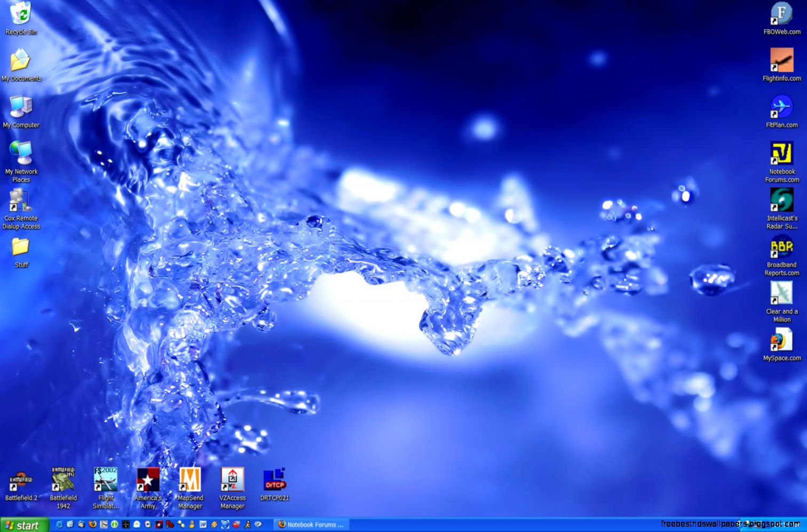Click the Start button
The width and height of the screenshot is (807, 532).
24,525
